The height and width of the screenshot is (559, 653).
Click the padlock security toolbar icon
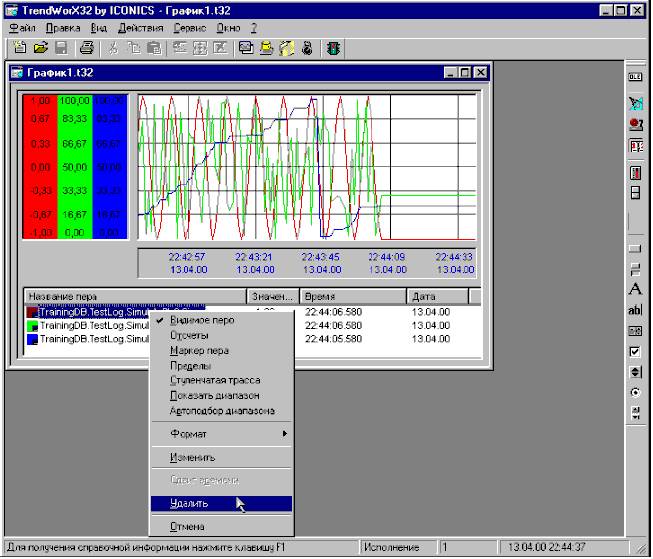coord(307,48)
